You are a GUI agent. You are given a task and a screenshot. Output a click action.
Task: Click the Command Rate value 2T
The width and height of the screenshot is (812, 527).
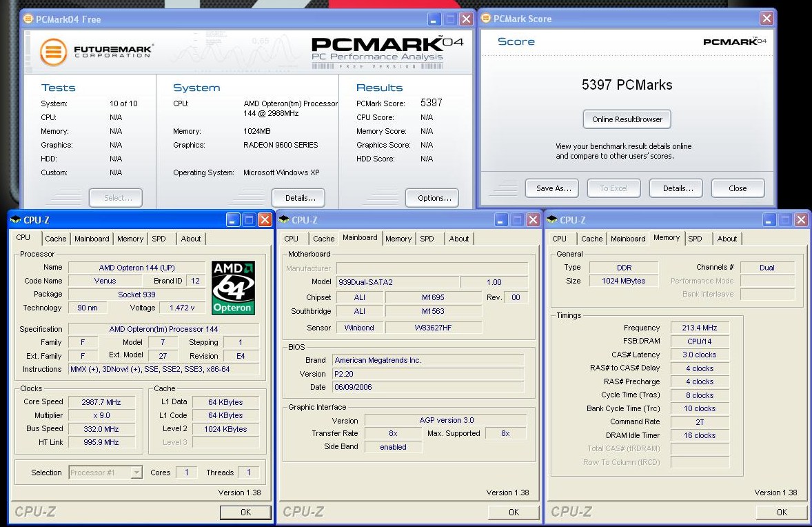point(699,422)
